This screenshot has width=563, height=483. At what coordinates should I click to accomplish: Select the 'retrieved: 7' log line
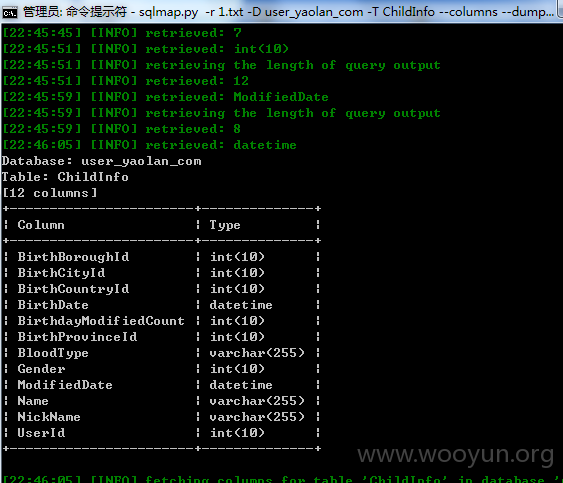click(122, 33)
